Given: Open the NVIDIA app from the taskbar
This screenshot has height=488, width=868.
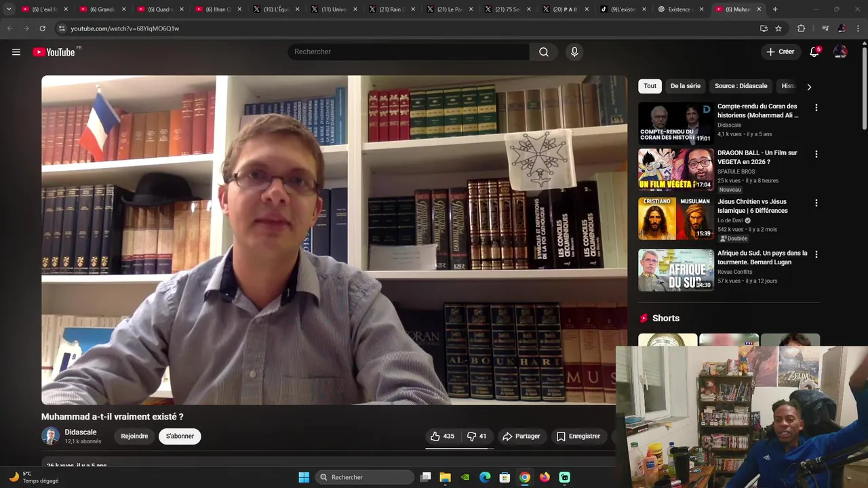Looking at the screenshot, I should [465, 477].
